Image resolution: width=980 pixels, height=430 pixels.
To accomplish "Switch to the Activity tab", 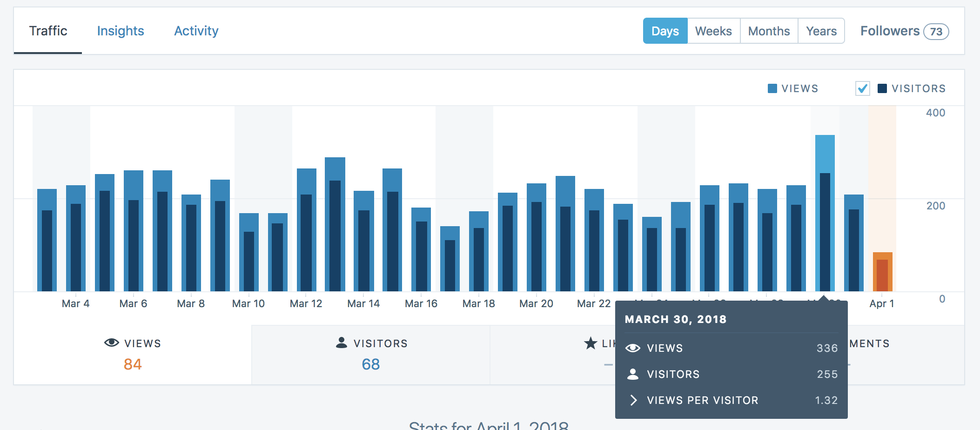I will (x=196, y=31).
